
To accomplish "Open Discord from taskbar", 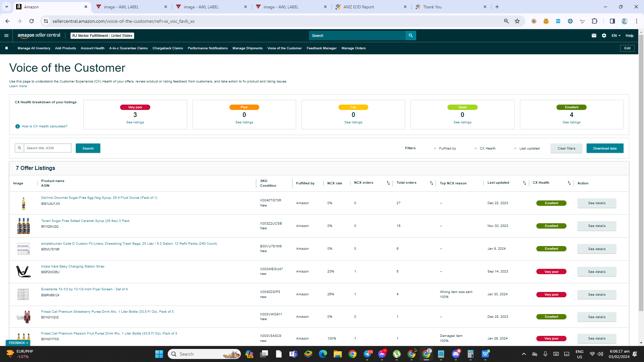I will tap(456, 354).
